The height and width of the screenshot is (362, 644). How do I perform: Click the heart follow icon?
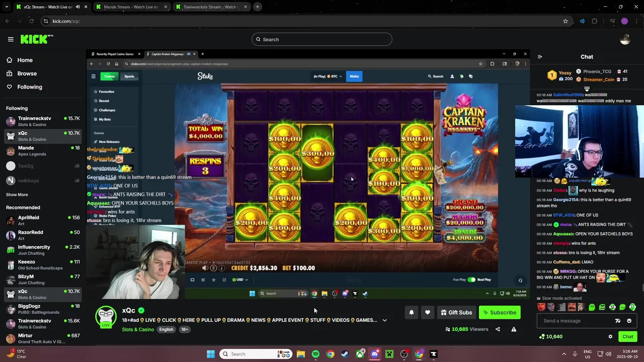click(427, 312)
